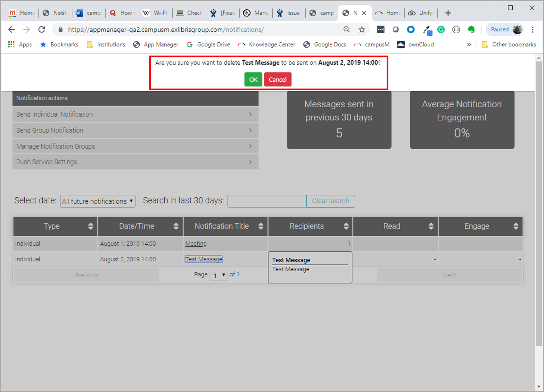The image size is (544, 392).
Task: Reload the page with the refresh icon
Action: coord(42,30)
